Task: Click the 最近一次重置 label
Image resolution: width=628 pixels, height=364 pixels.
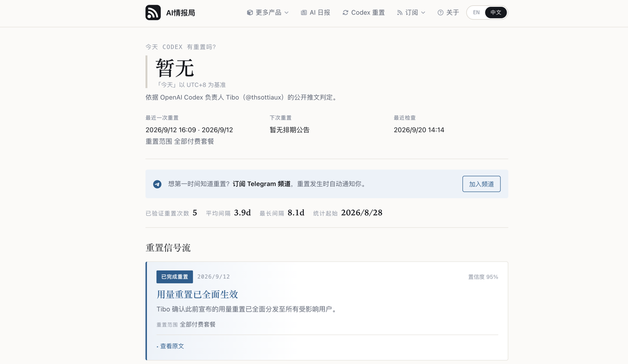Action: 162,118
